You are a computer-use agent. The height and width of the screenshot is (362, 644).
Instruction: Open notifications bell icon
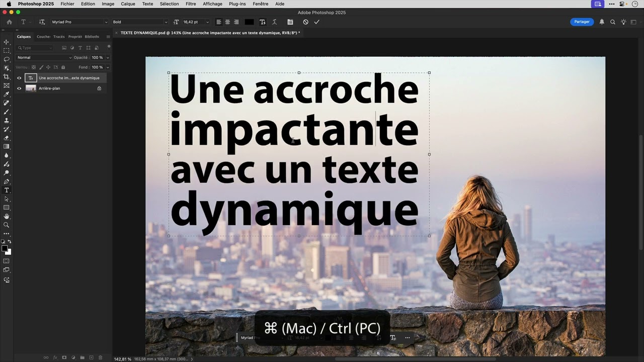pyautogui.click(x=602, y=22)
